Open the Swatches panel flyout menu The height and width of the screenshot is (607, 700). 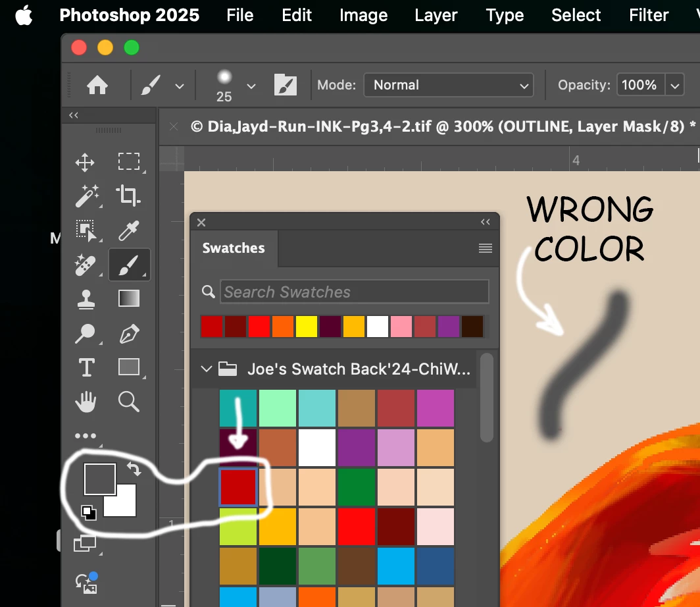486,248
